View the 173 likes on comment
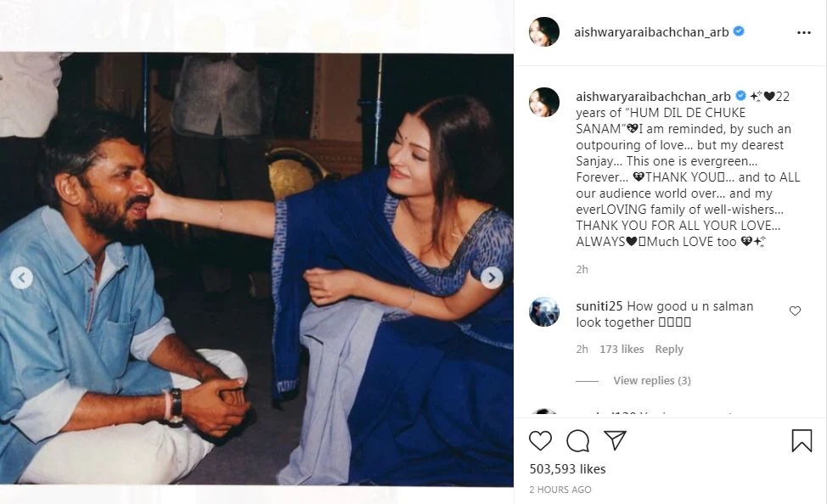The width and height of the screenshot is (827, 504). point(622,350)
